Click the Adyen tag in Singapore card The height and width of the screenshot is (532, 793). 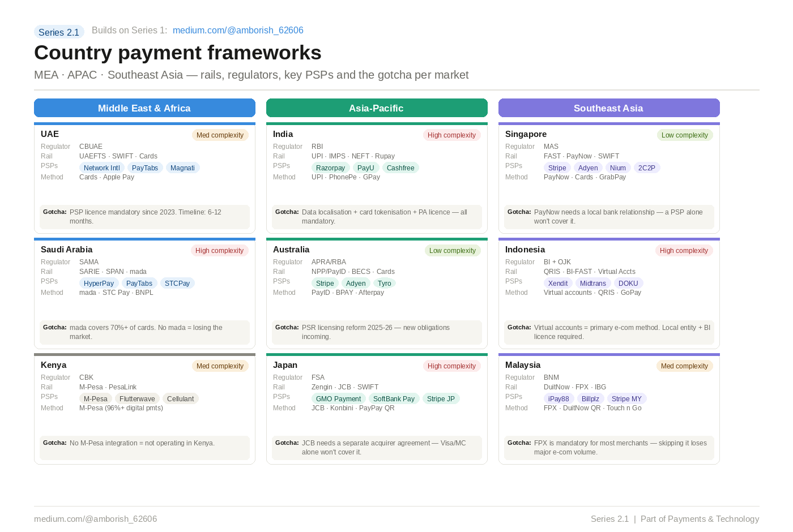[x=588, y=168]
